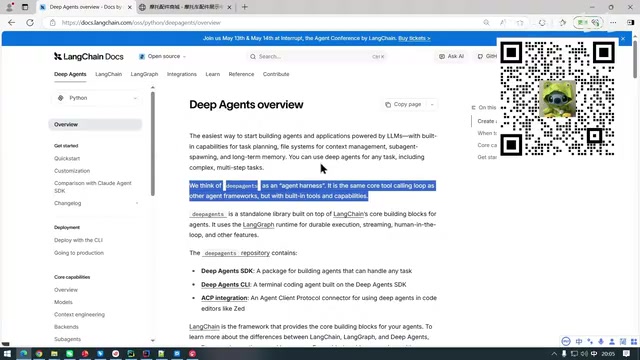
Task: Click the IME microphone voice input icon
Action: (x=601, y=342)
